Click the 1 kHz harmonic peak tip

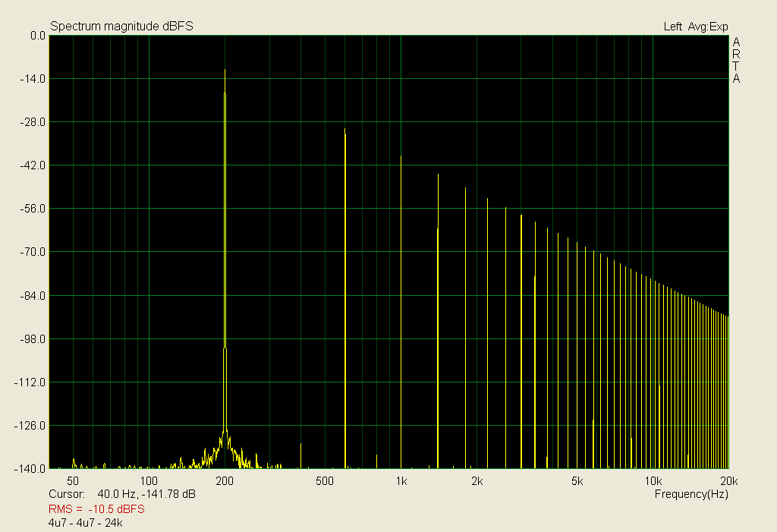pyautogui.click(x=401, y=156)
